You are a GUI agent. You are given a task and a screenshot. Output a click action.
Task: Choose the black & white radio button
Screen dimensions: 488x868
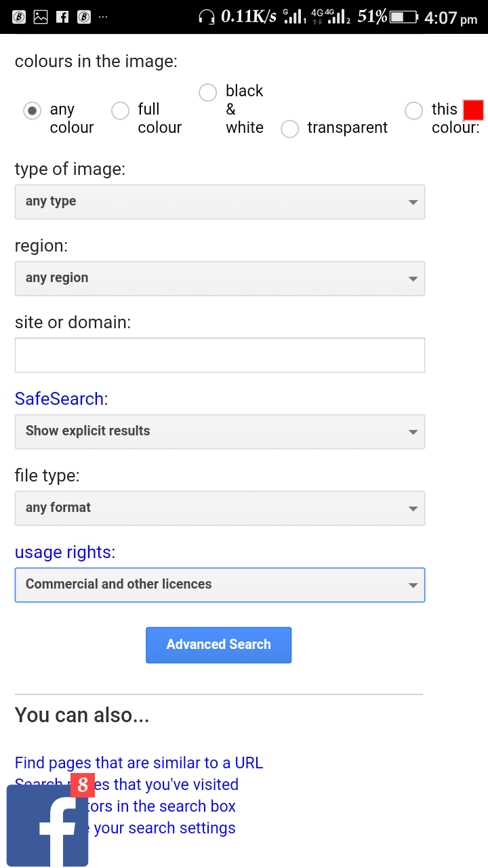click(x=208, y=92)
